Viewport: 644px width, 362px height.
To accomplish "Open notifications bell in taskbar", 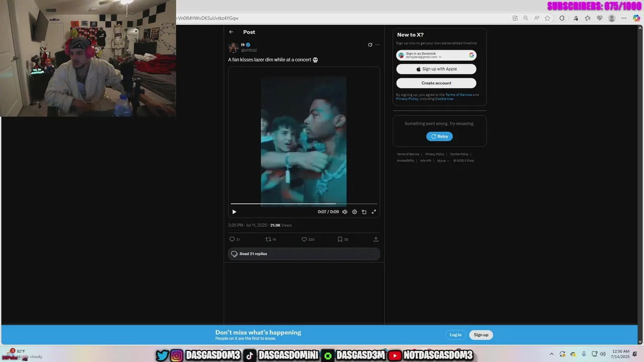I will coord(635,354).
